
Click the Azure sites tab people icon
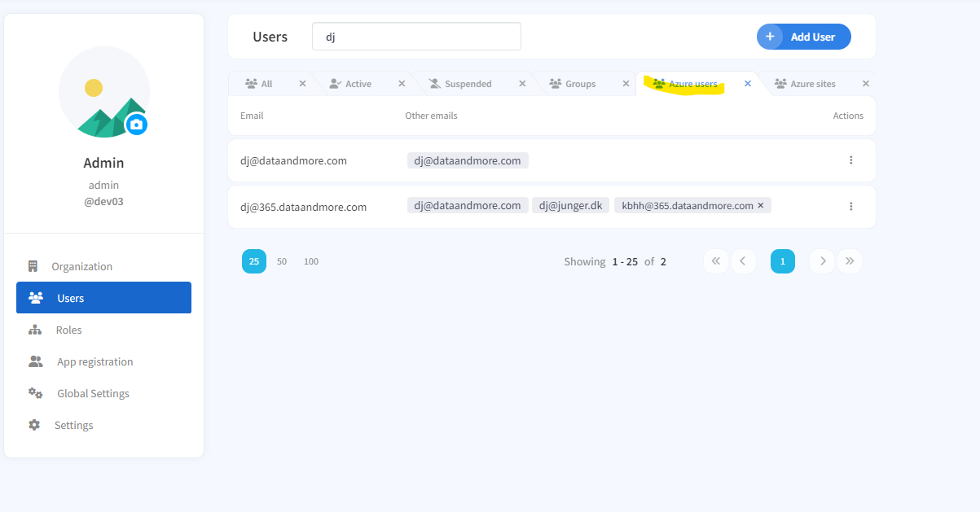780,84
